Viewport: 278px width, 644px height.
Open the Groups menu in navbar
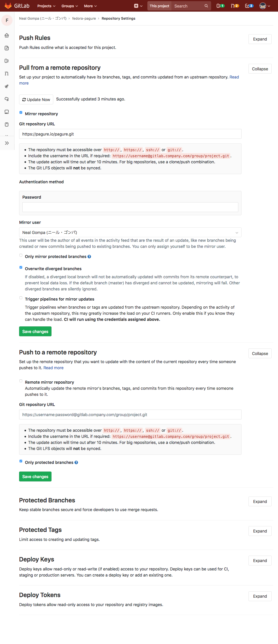click(x=69, y=6)
